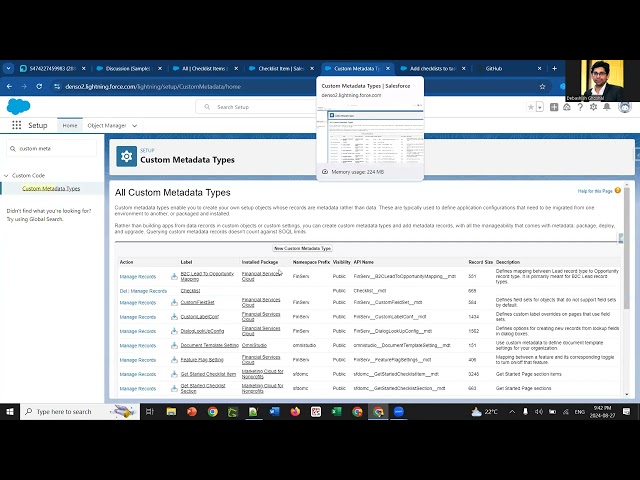Open the Feature Flag Setting label link

pyautogui.click(x=202, y=360)
